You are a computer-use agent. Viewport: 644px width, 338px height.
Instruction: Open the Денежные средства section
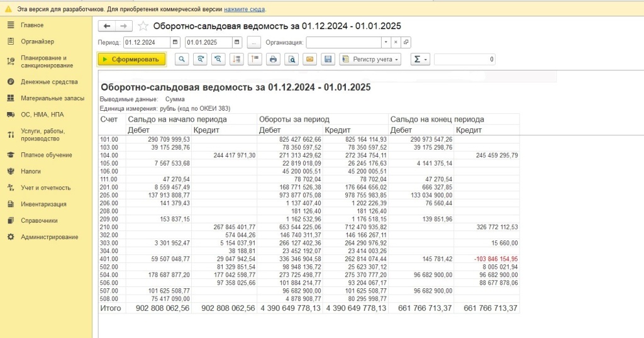point(49,82)
